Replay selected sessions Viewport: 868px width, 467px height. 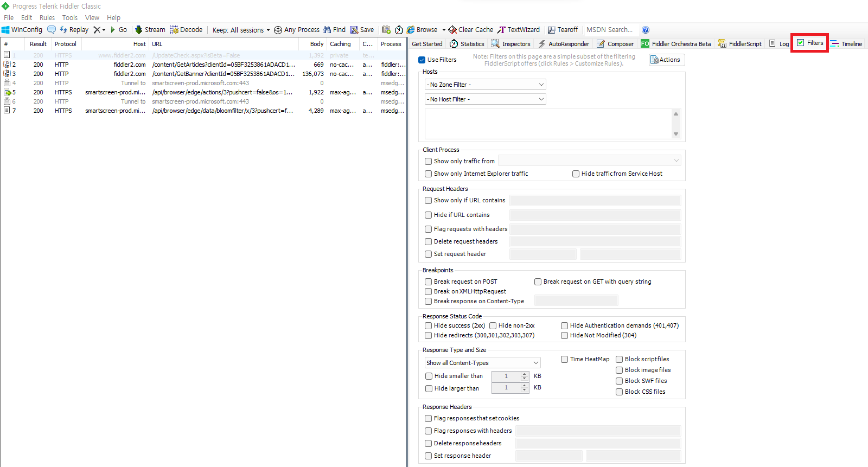74,30
